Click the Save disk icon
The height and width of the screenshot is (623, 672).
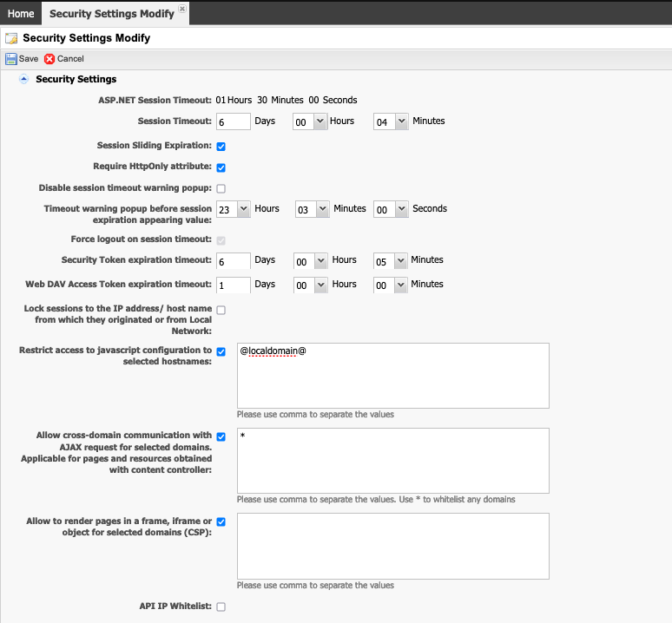pos(11,59)
